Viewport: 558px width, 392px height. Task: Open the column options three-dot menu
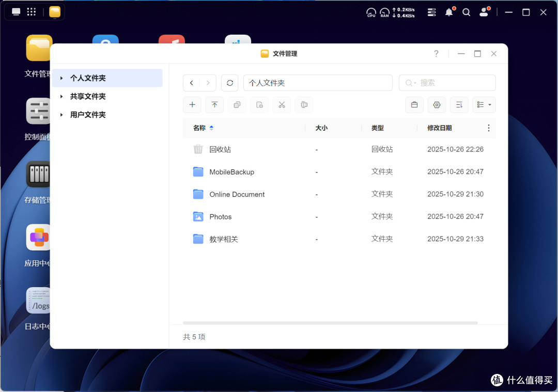pyautogui.click(x=489, y=128)
